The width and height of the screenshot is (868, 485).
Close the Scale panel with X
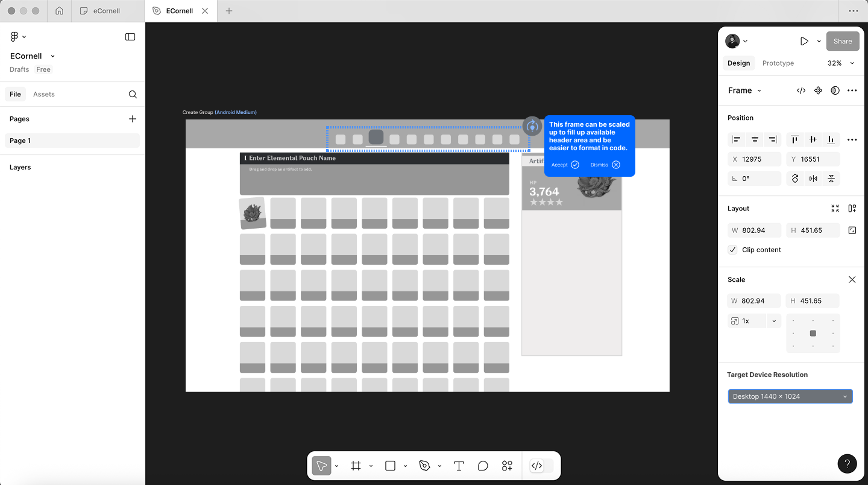click(x=852, y=279)
